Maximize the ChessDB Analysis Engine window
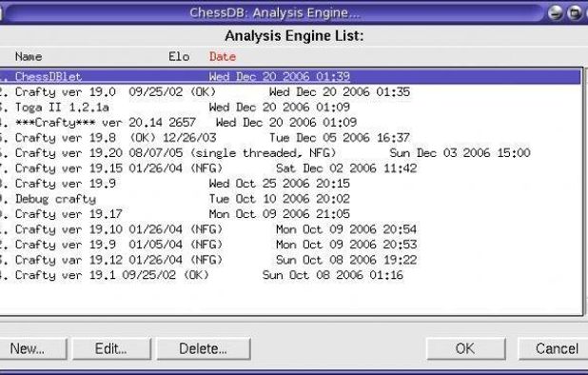The height and width of the screenshot is (375, 588). pyautogui.click(x=574, y=12)
